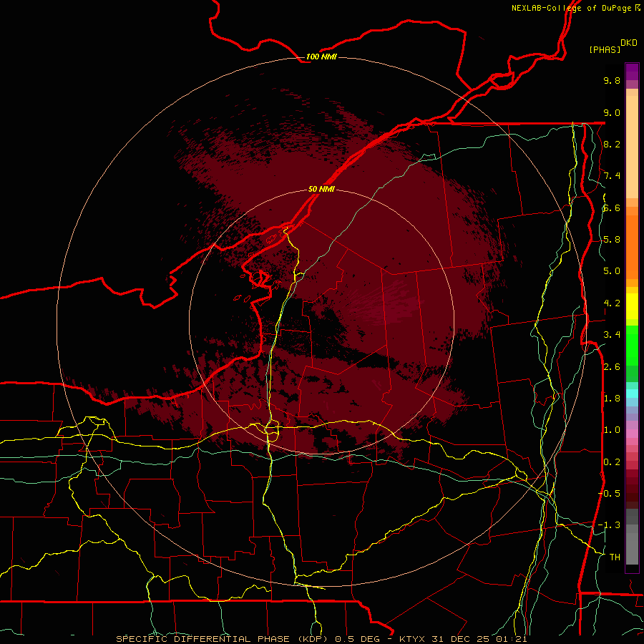Viewport: 644px width, 644px height.
Task: Pick the yellow segment beside the 4.2 label
Action: click(x=632, y=306)
